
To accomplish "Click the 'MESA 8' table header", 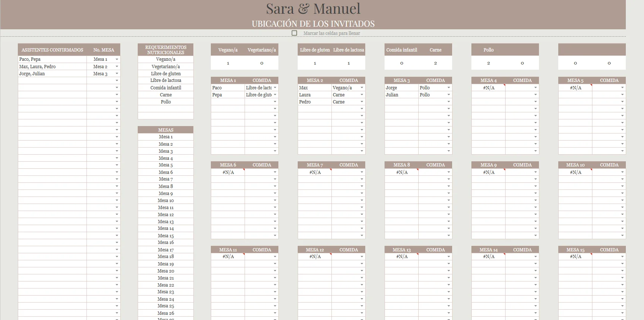I will pyautogui.click(x=402, y=165).
